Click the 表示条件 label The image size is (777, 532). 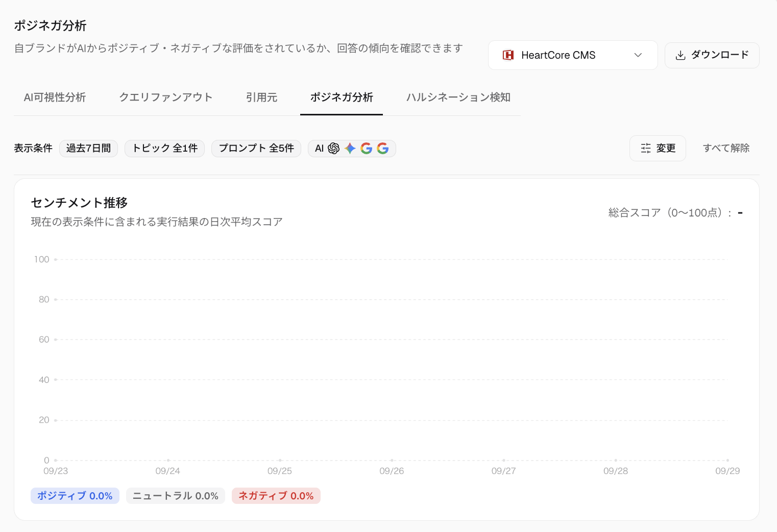click(33, 148)
